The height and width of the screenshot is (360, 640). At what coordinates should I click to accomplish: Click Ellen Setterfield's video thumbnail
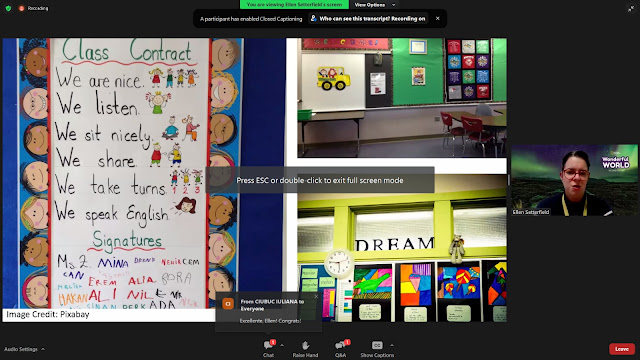click(x=574, y=180)
